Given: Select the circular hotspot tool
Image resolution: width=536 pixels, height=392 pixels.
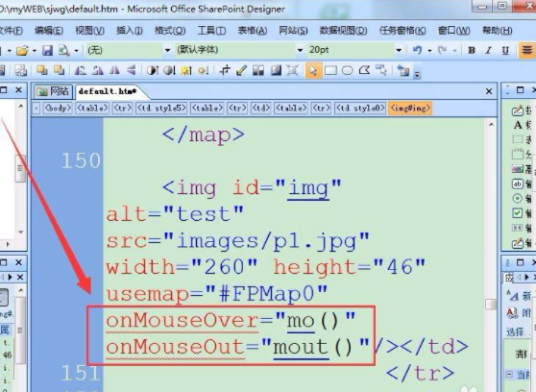Looking at the screenshot, I should (x=348, y=70).
